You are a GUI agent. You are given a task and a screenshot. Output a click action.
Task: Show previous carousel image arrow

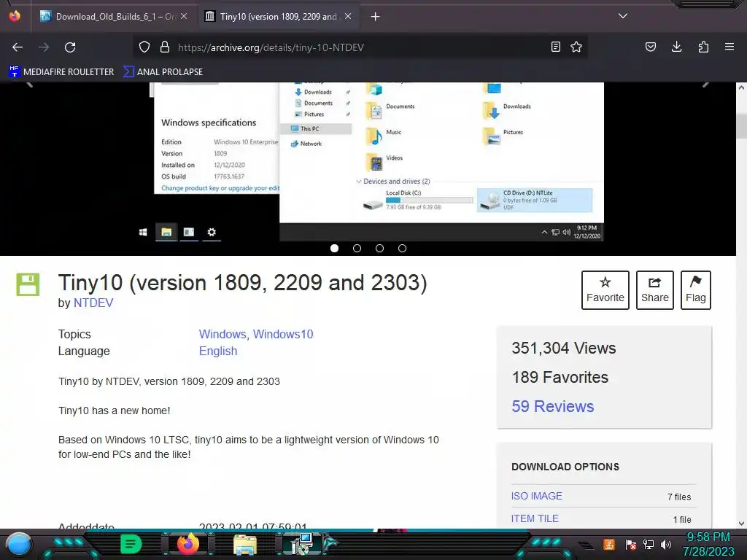pyautogui.click(x=29, y=85)
